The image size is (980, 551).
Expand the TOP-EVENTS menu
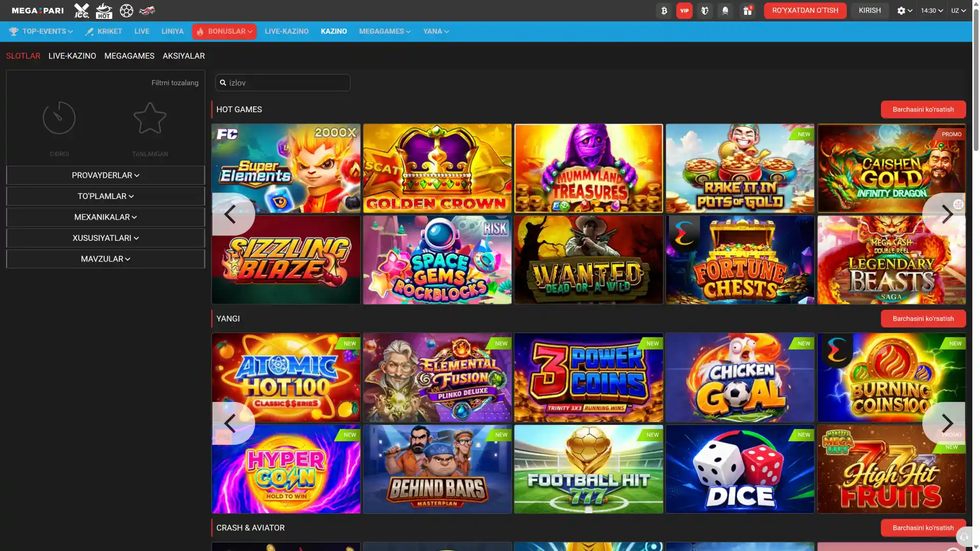[41, 32]
